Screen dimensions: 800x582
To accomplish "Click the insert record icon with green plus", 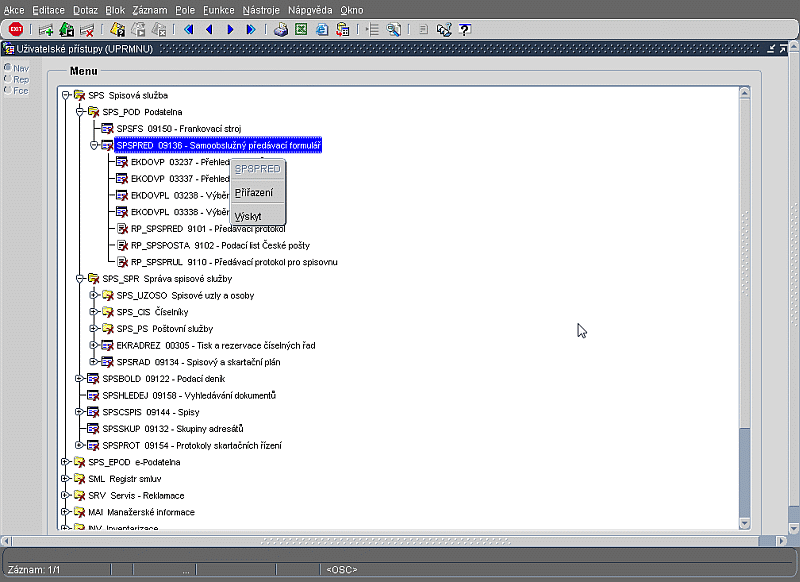I will pos(46,30).
